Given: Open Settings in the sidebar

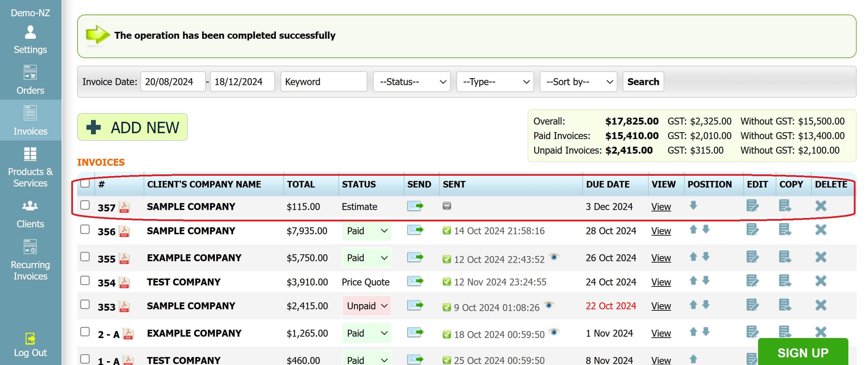Looking at the screenshot, I should coord(30,39).
